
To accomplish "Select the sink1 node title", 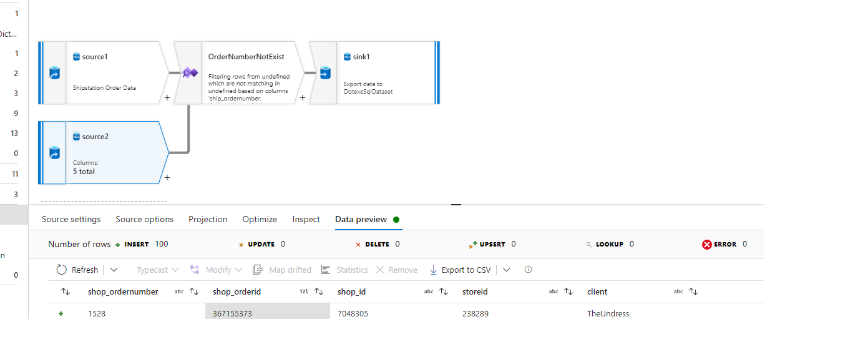I will click(x=363, y=57).
